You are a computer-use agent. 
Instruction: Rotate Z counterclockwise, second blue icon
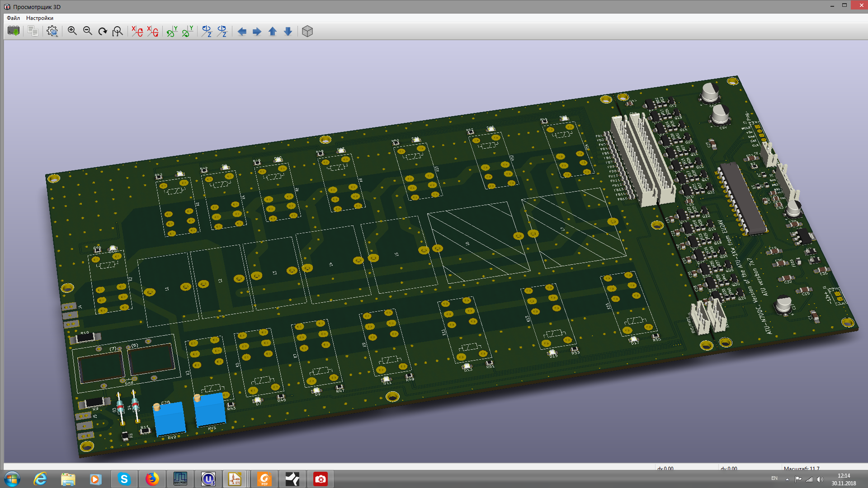pos(222,31)
